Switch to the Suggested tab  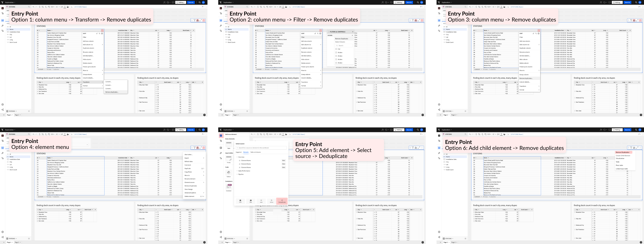coord(239,152)
